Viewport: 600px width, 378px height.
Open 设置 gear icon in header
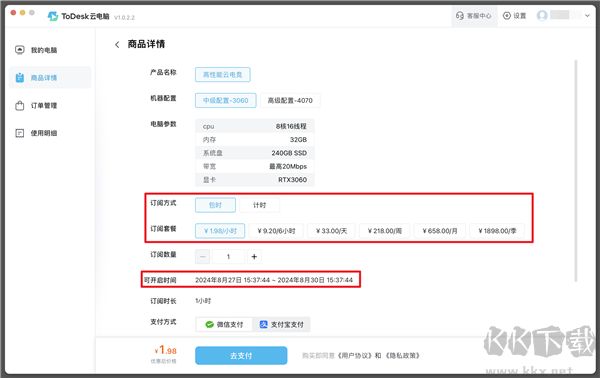[x=507, y=16]
